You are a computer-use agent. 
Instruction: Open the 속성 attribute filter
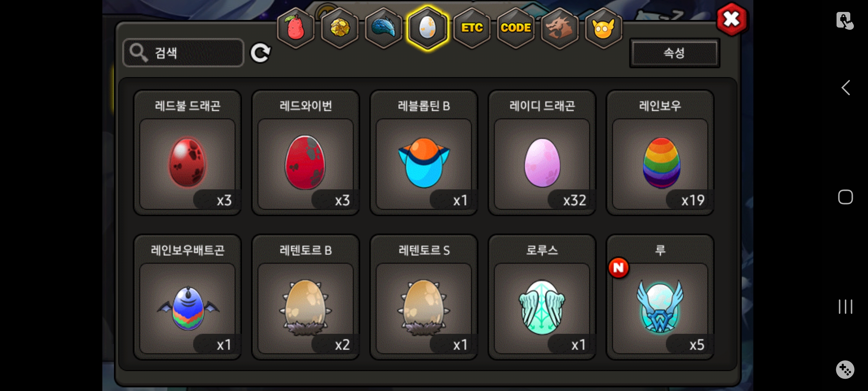click(675, 53)
